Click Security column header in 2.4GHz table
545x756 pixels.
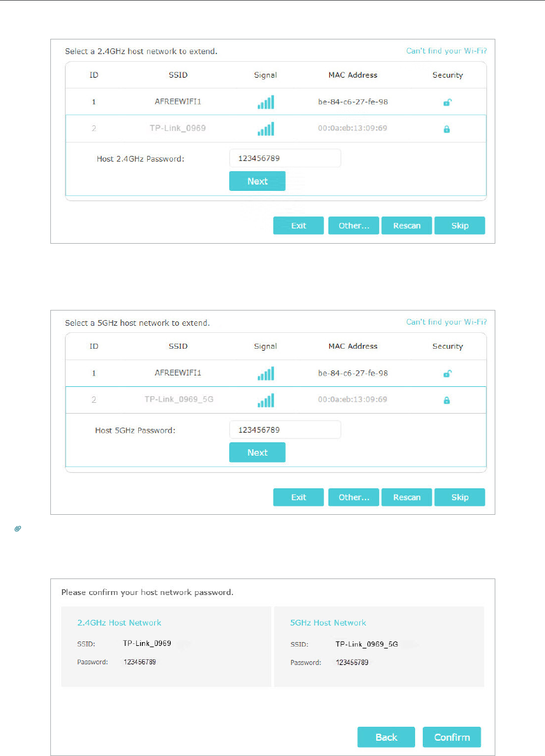click(448, 75)
